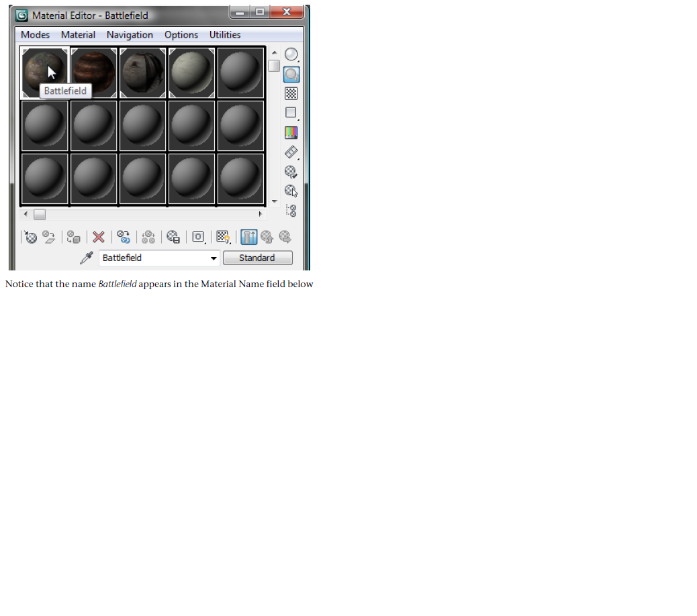Click the 'Material Editor - Battlefield' title text
697x616 pixels.
point(90,15)
